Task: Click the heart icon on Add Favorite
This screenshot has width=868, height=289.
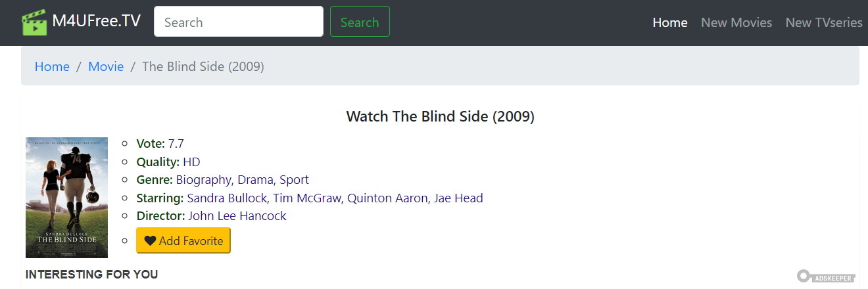Action: (150, 241)
